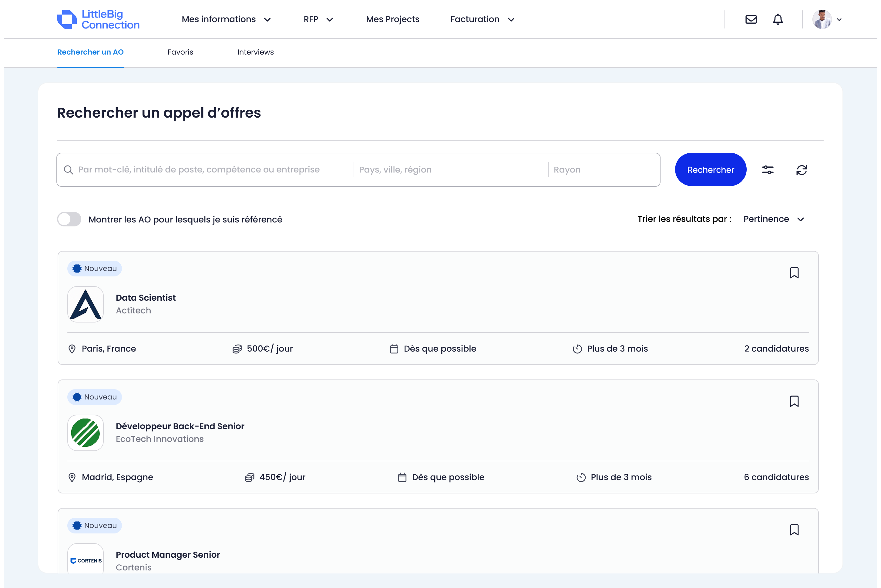Go to Mes Projects
Screen dimensions: 881x588
point(392,19)
